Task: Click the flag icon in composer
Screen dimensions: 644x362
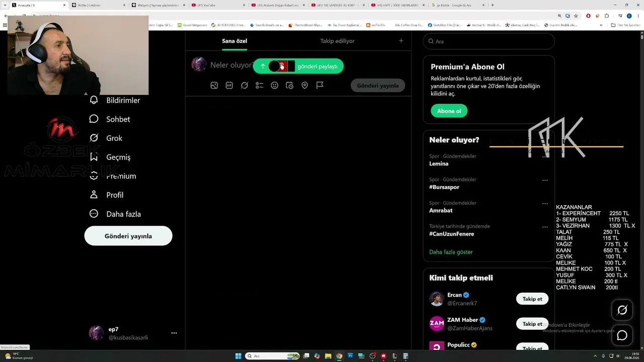Action: coord(320,85)
